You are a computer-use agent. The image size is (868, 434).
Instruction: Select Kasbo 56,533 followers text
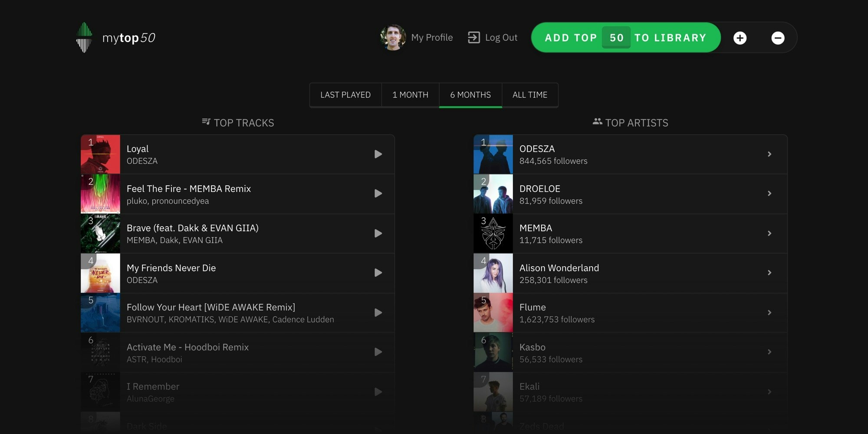551,359
